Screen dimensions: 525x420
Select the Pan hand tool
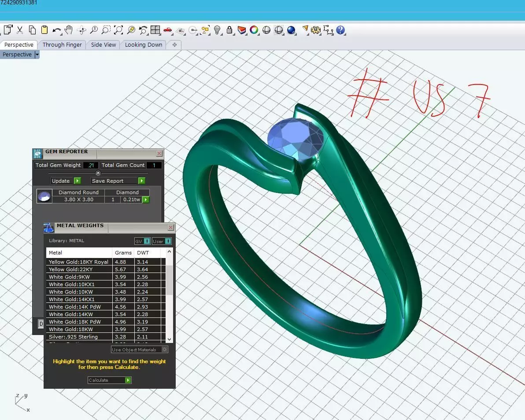click(69, 30)
